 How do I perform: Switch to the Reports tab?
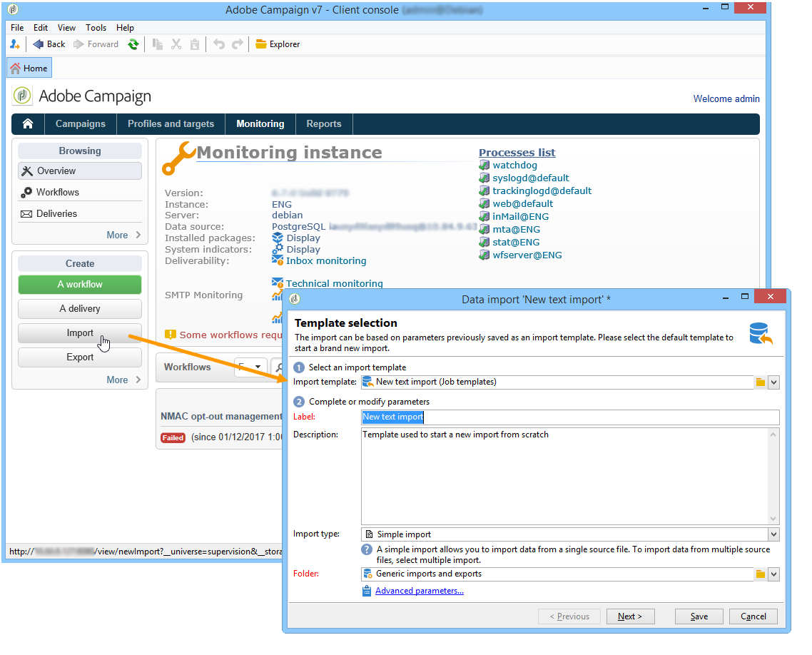pyautogui.click(x=324, y=123)
